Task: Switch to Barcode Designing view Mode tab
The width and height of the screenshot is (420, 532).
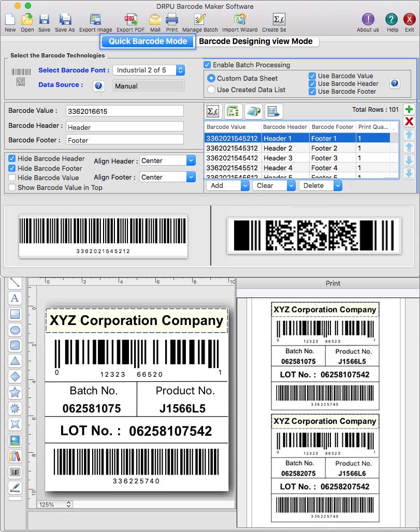Action: pos(256,41)
